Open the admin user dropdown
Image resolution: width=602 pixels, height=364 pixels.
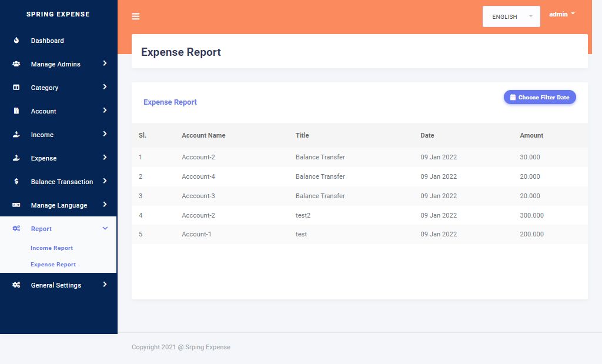coord(561,14)
